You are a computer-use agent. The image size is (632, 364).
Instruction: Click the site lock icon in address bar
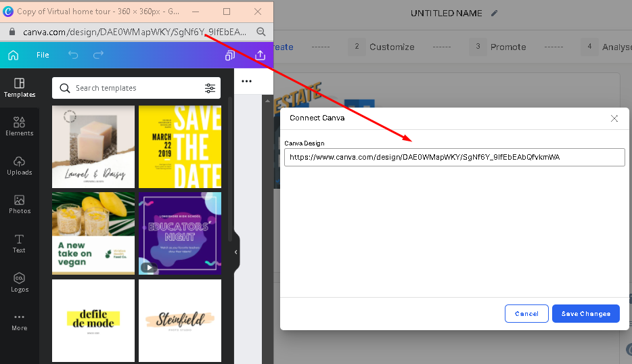tap(12, 32)
